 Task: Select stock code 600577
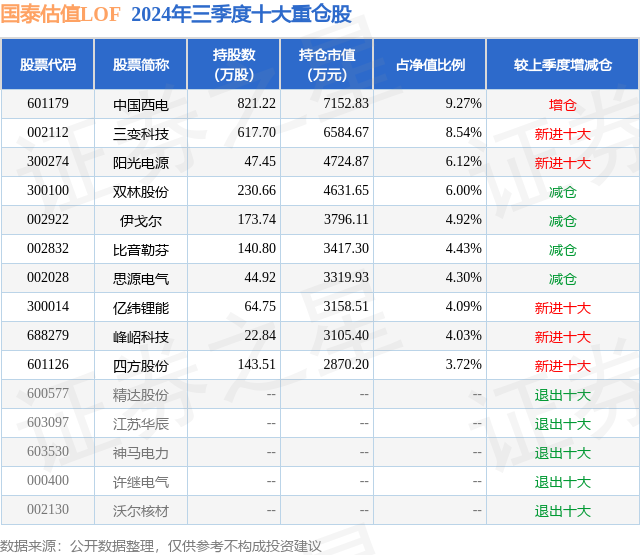[48, 393]
